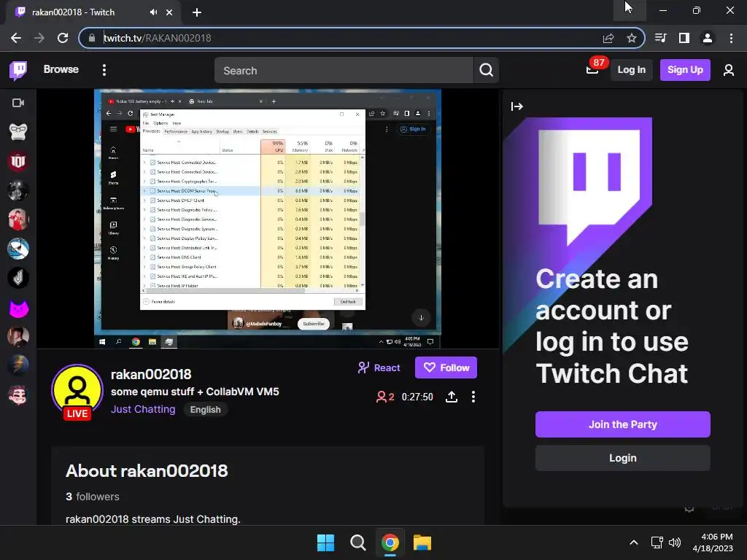Collapse the chat panel arrow

(517, 106)
